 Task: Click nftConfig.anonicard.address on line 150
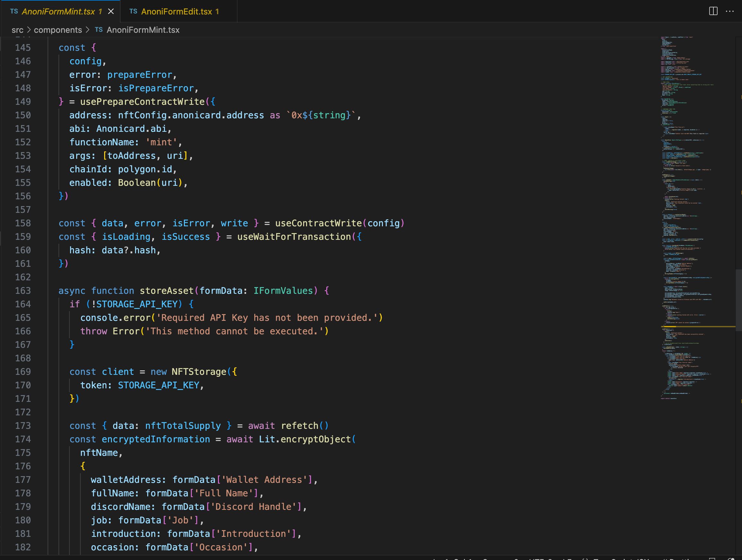tap(191, 115)
